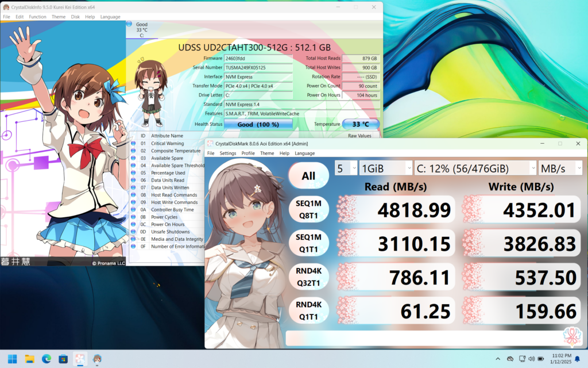588x368 pixels.
Task: Switch to CrystalDiskMark taskbar icon
Action: click(x=80, y=359)
